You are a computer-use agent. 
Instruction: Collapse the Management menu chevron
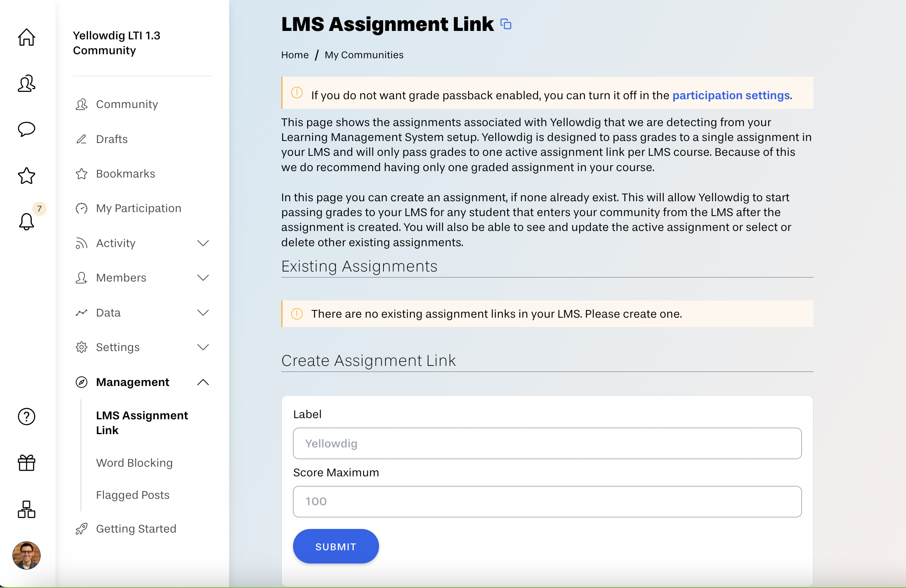pos(203,382)
